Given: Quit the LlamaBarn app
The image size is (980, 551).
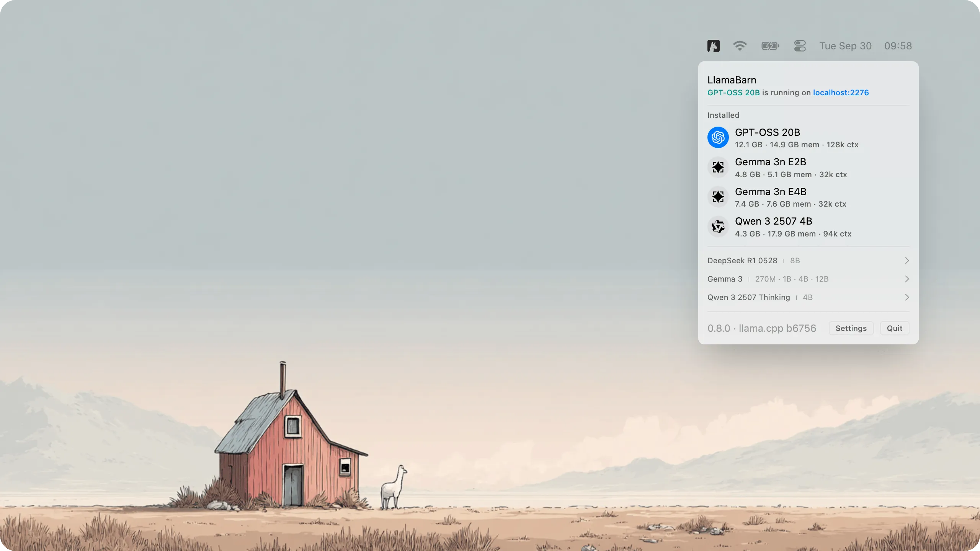Looking at the screenshot, I should pyautogui.click(x=894, y=328).
